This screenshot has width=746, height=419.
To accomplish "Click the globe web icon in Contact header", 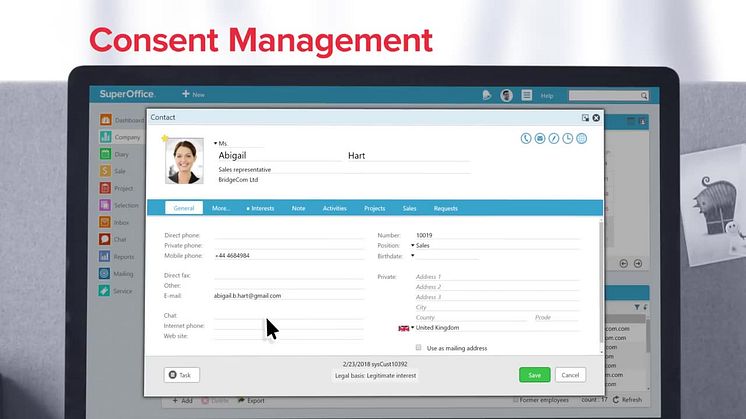I will pyautogui.click(x=581, y=138).
